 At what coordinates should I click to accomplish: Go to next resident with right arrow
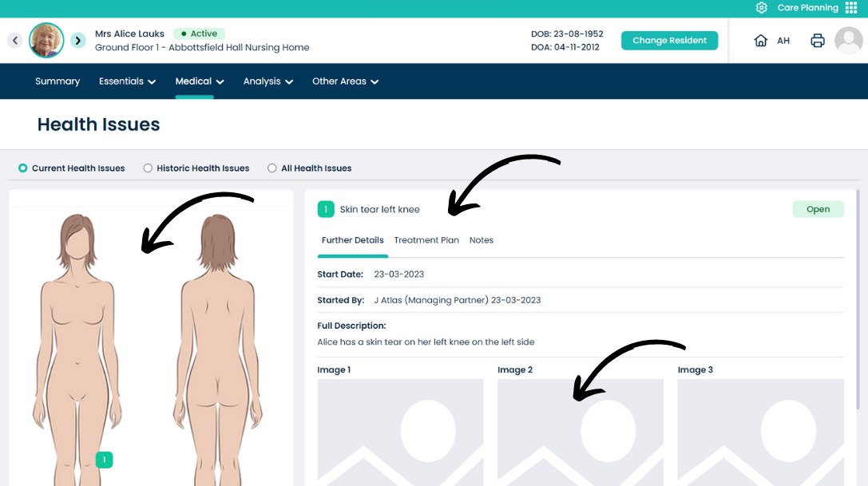click(78, 41)
